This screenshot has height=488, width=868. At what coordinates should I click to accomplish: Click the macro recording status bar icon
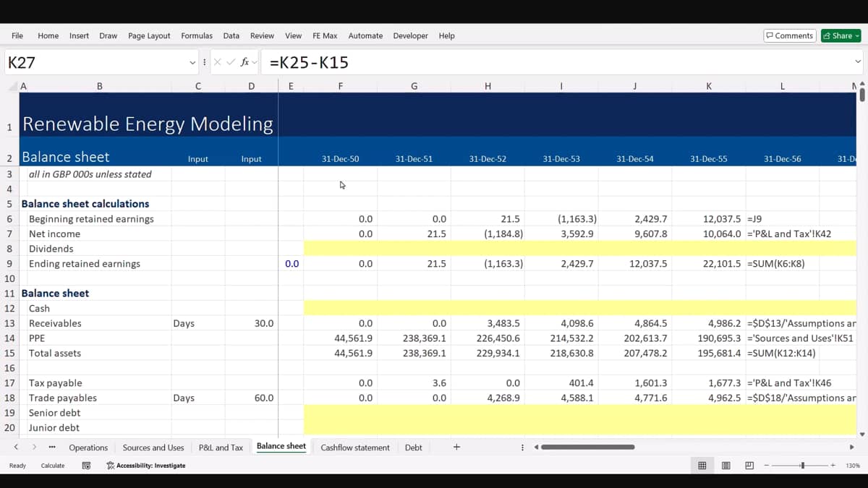click(x=86, y=466)
